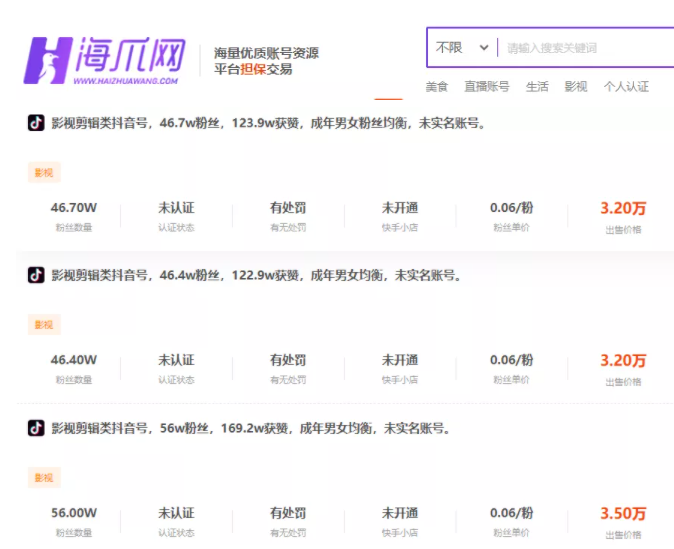The height and width of the screenshot is (549, 674).
Task: Click 未开通 value in 46.40W row
Action: click(400, 360)
